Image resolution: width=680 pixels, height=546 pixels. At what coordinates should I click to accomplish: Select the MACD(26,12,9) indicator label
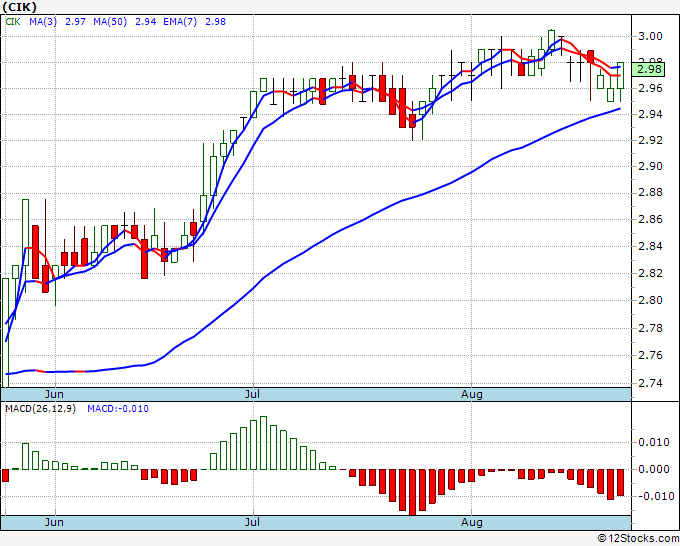click(40, 409)
